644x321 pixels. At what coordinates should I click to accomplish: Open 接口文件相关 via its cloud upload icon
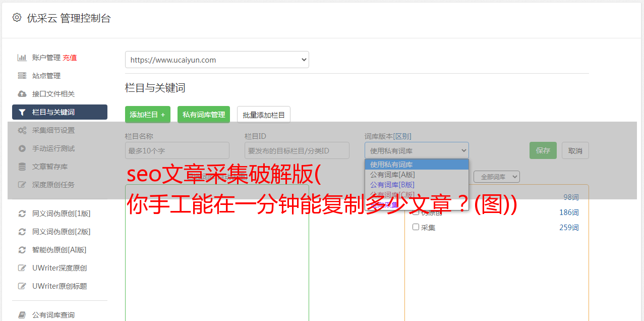(x=22, y=94)
